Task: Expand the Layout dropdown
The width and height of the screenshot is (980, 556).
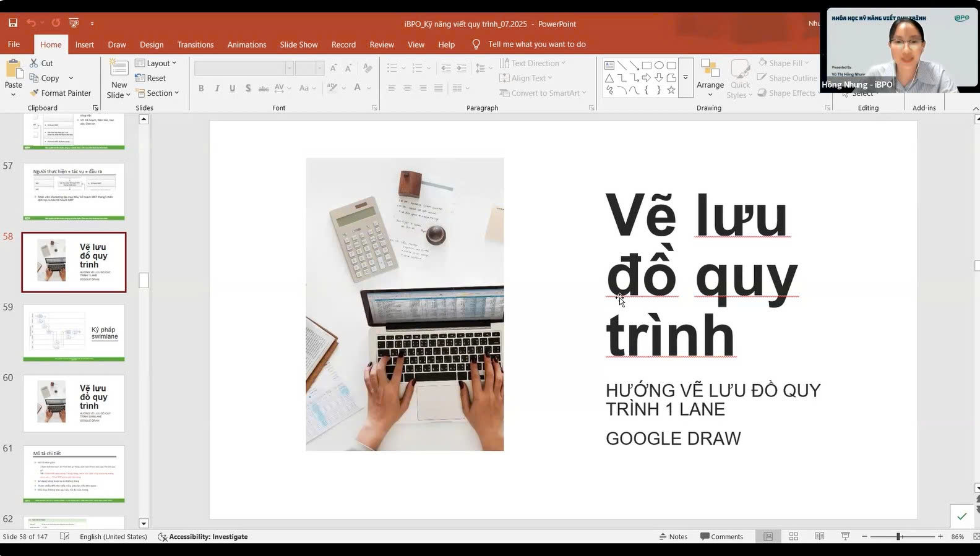Action: tap(156, 63)
